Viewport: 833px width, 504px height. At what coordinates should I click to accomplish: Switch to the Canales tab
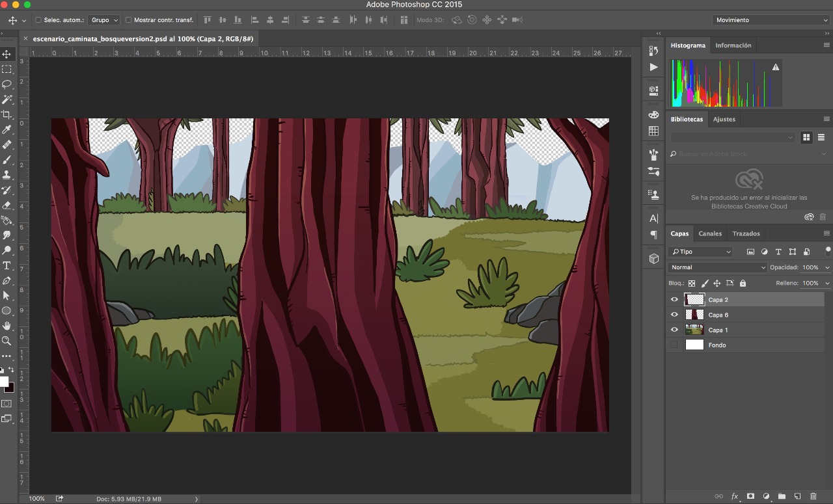coord(710,233)
